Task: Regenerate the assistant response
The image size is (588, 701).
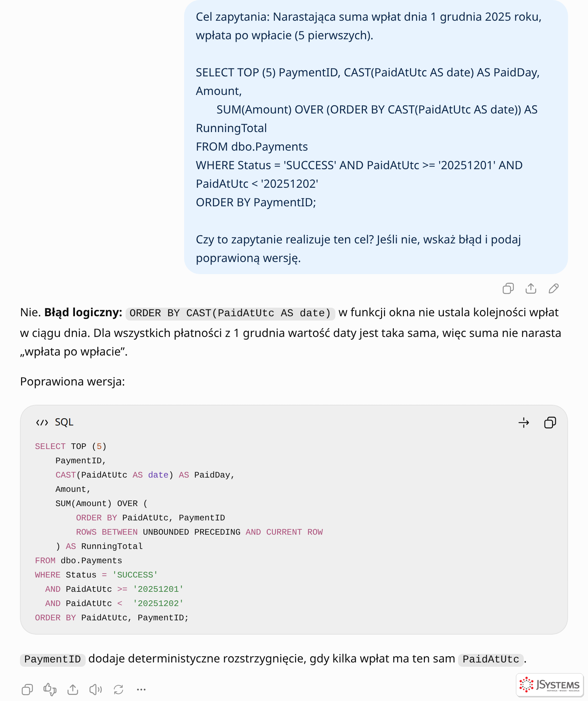Action: tap(118, 690)
